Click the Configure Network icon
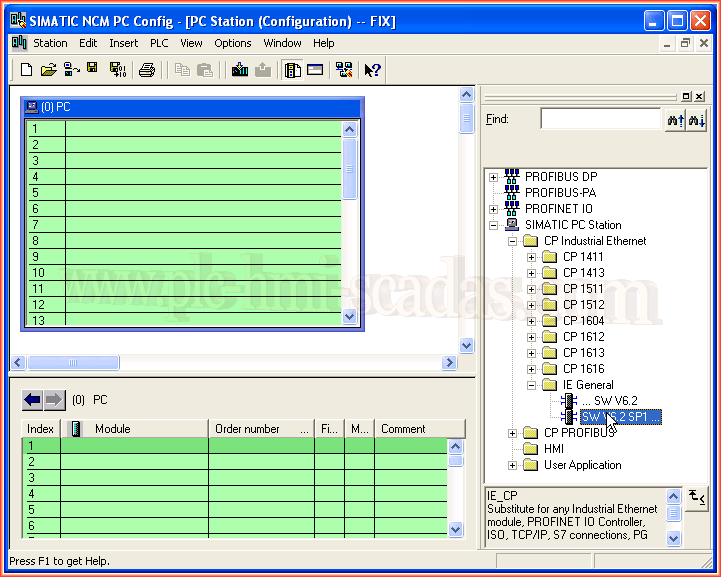 (344, 70)
